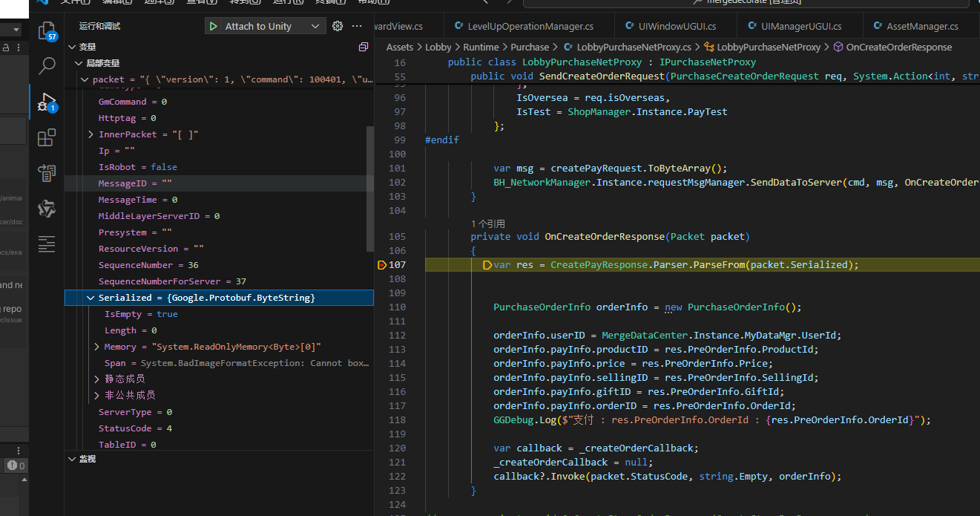Open launch.json with the gear icon

[338, 27]
